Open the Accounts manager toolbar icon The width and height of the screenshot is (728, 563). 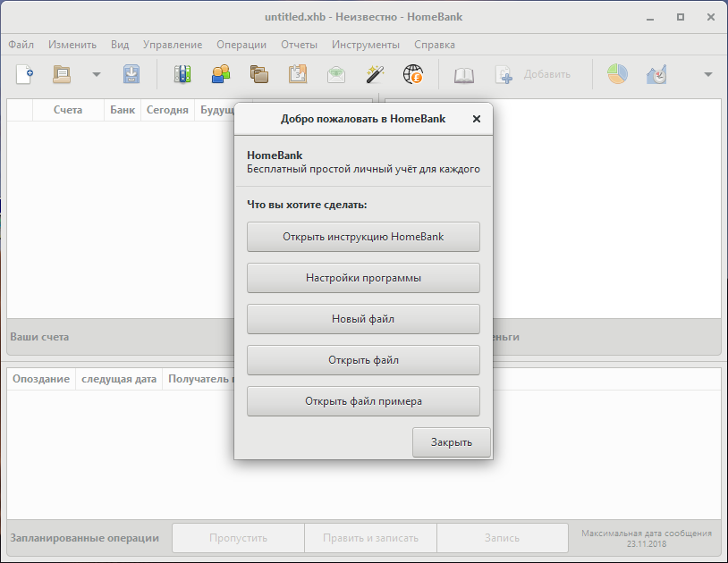tap(182, 74)
